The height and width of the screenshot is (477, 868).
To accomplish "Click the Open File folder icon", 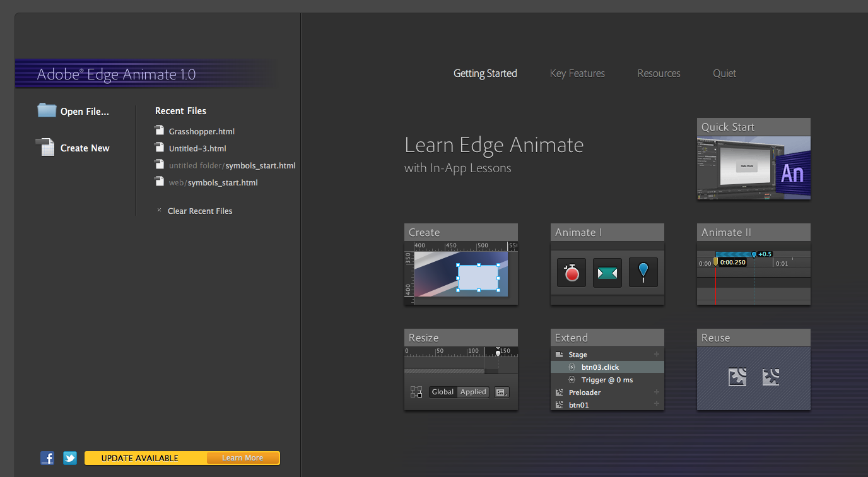I will point(47,110).
